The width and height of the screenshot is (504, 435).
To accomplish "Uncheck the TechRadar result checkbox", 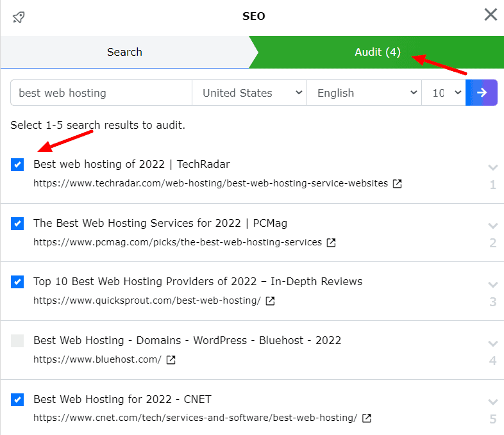I will (x=17, y=165).
